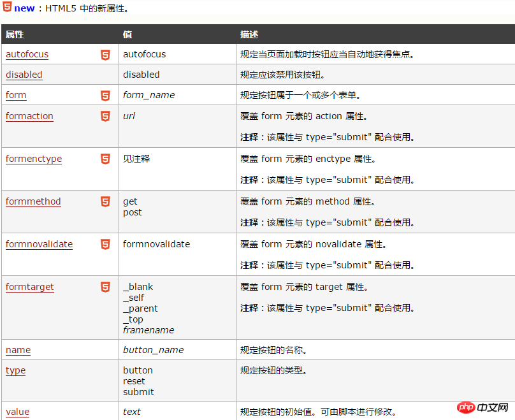515x420 pixels.
Task: Click the 'button' type value
Action: click(x=138, y=370)
